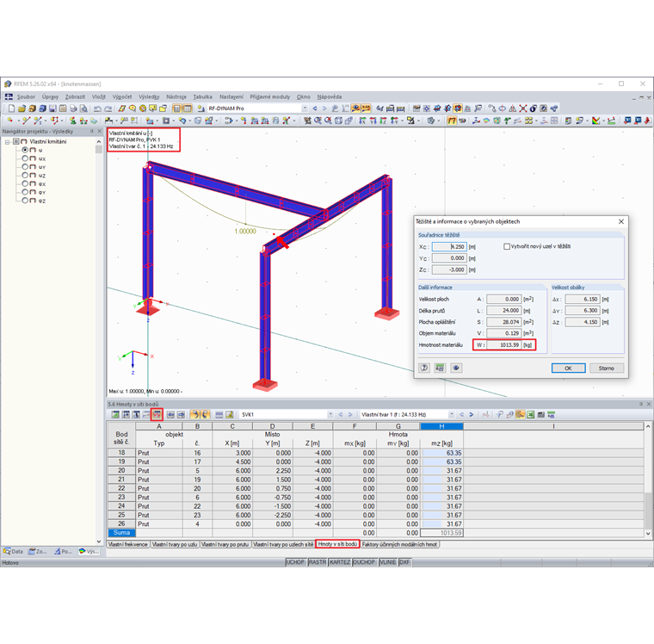Open the Soubor menu
The height and width of the screenshot is (644, 654).
click(x=26, y=96)
